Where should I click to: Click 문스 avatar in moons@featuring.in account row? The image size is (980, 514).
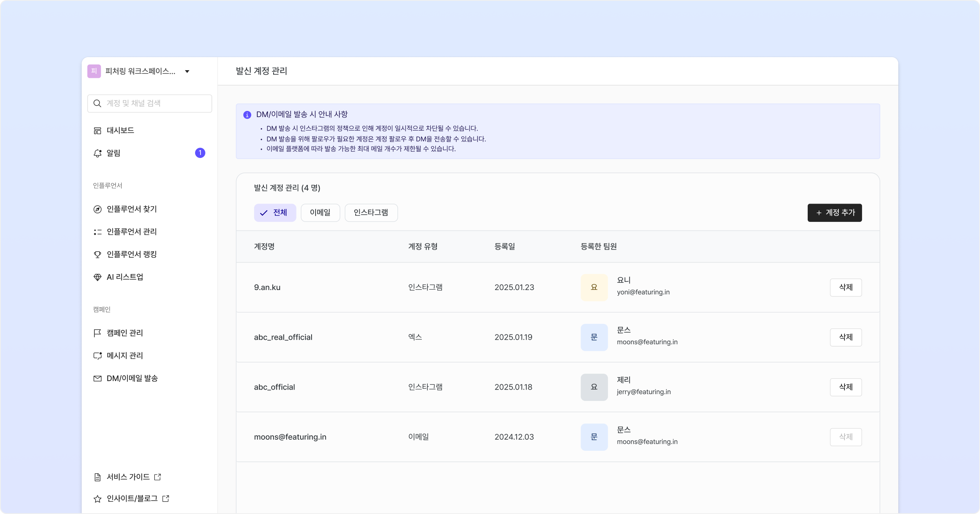594,437
